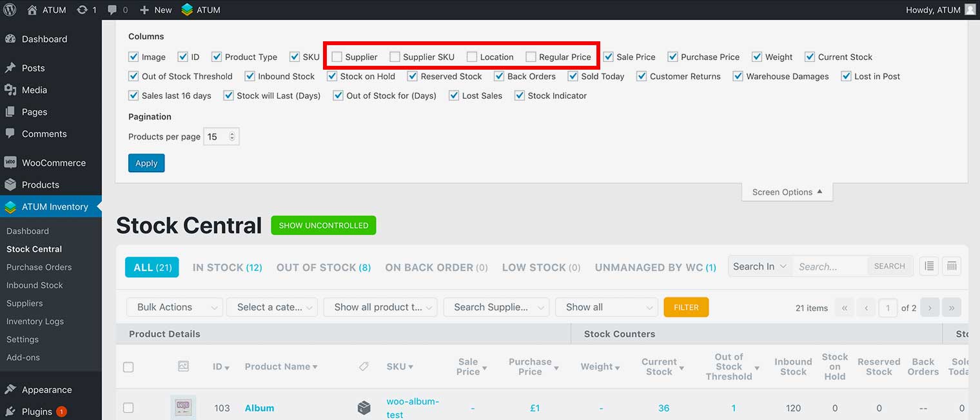The image size is (980, 420).
Task: Tick the Regular Price column checkbox
Action: point(531,57)
